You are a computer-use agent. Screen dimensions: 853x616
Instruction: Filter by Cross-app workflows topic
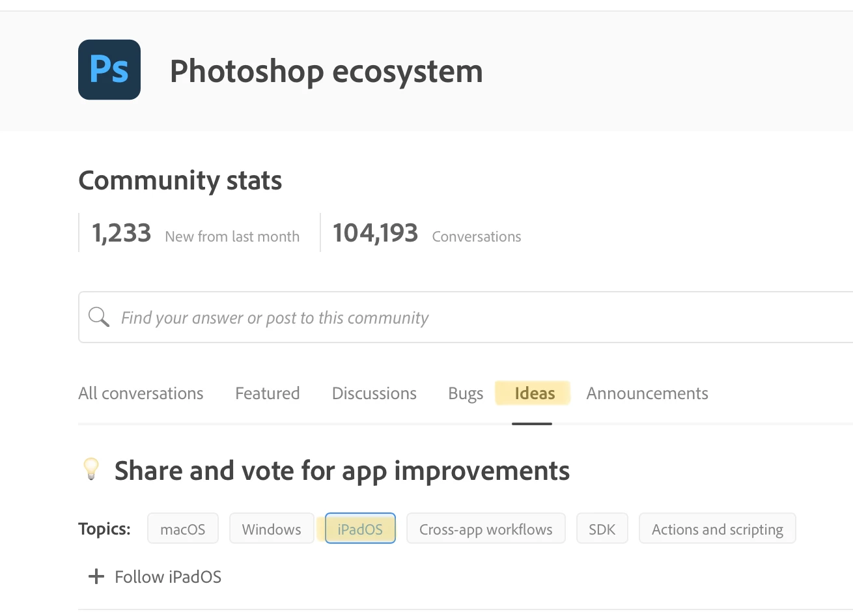coord(486,529)
